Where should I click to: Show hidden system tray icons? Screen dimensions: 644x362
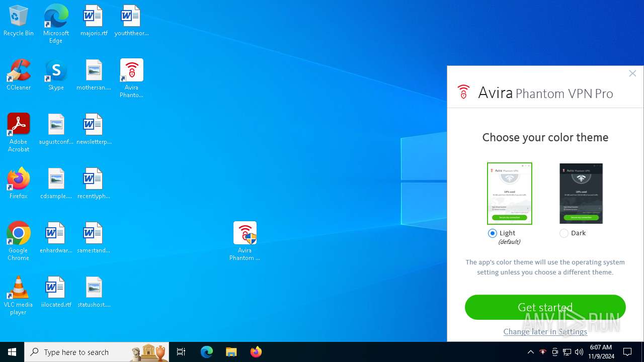(x=530, y=352)
